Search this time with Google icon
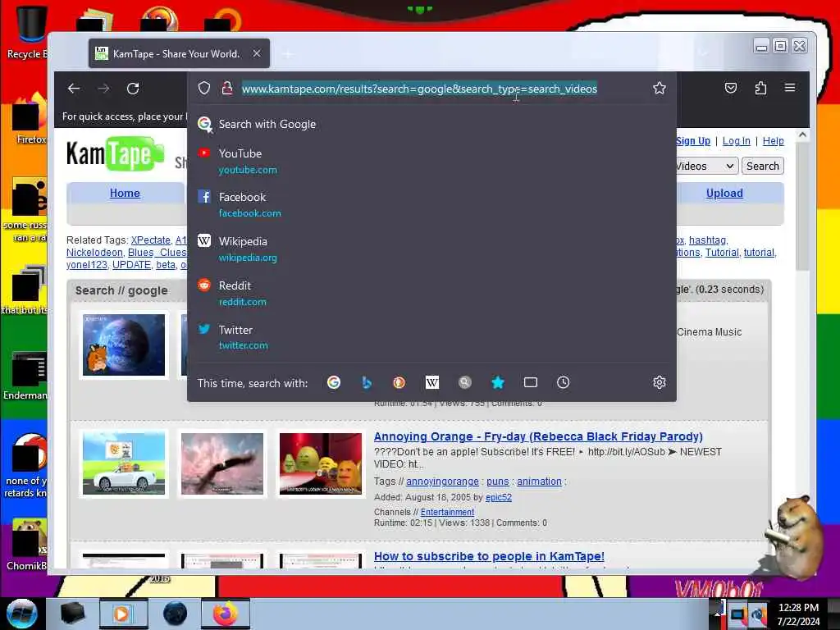Screen dimensions: 840x630 [334, 382]
